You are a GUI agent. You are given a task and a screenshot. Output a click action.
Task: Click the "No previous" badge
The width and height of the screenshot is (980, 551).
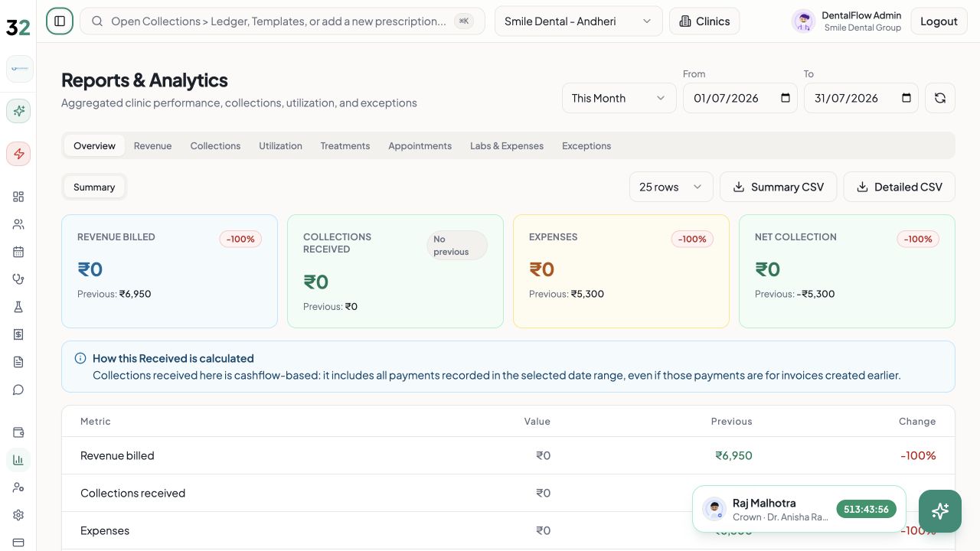(457, 245)
